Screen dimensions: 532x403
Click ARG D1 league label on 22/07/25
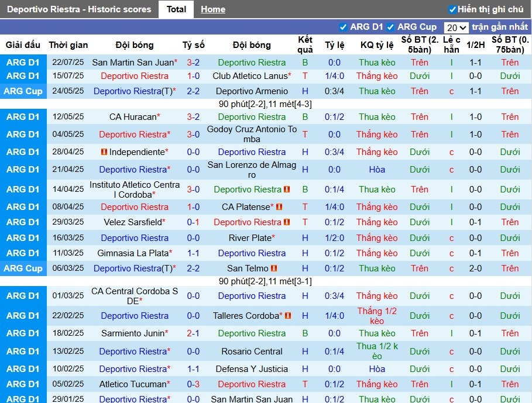tap(23, 63)
